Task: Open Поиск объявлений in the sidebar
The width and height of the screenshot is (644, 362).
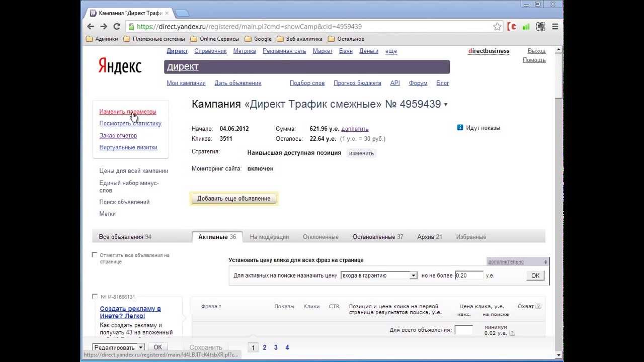Action: [x=124, y=202]
